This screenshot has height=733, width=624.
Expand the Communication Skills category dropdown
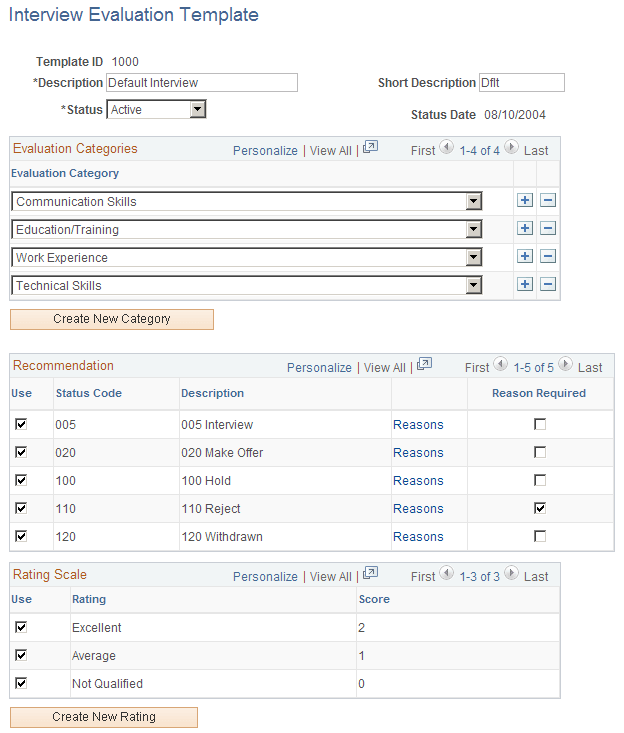point(473,201)
